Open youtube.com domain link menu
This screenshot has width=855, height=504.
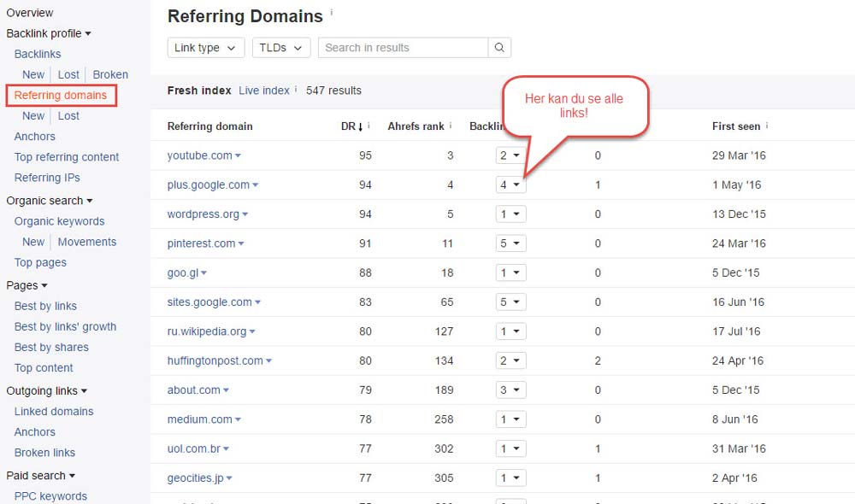click(204, 155)
